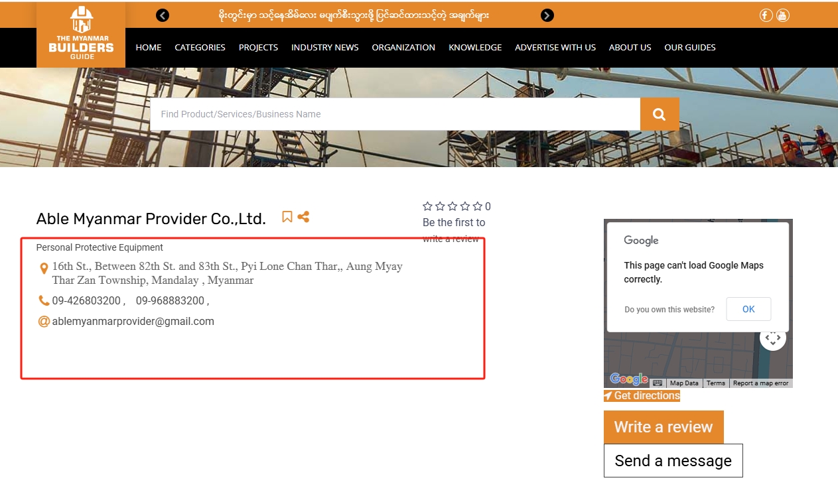Open the Facebook page icon
The width and height of the screenshot is (838, 504).
[766, 15]
